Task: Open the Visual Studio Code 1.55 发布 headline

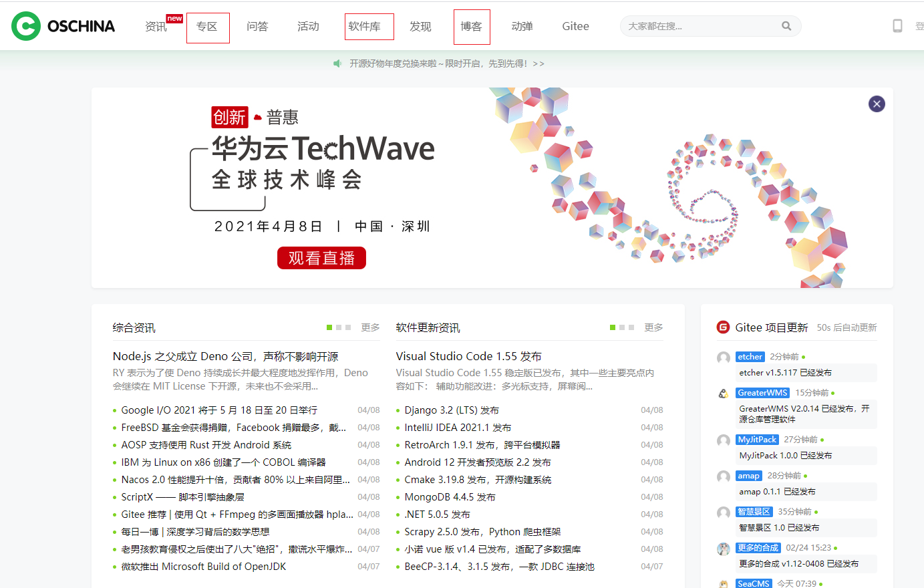Action: [468, 357]
